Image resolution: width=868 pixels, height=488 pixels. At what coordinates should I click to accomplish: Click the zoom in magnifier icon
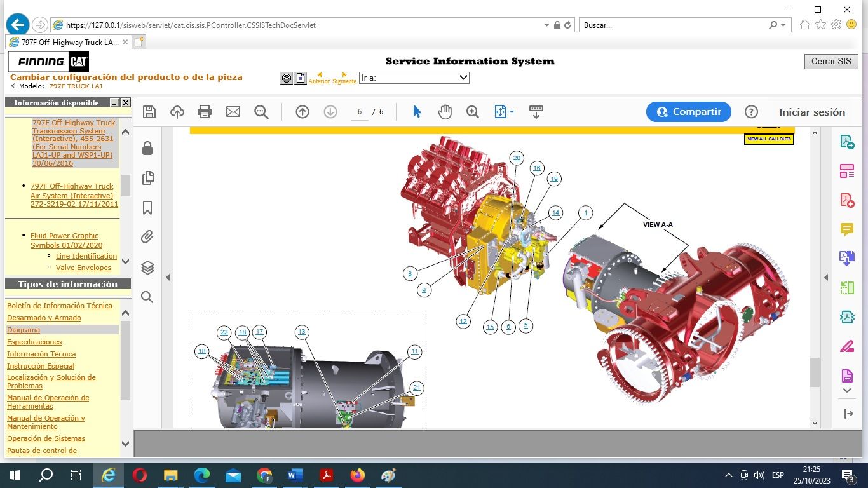pyautogui.click(x=472, y=111)
